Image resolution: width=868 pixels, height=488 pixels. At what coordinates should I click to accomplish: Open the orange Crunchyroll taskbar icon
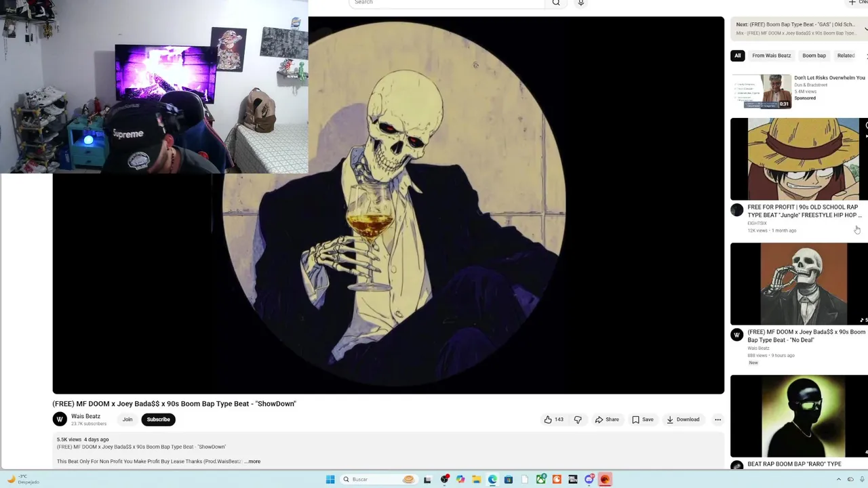[x=557, y=479]
